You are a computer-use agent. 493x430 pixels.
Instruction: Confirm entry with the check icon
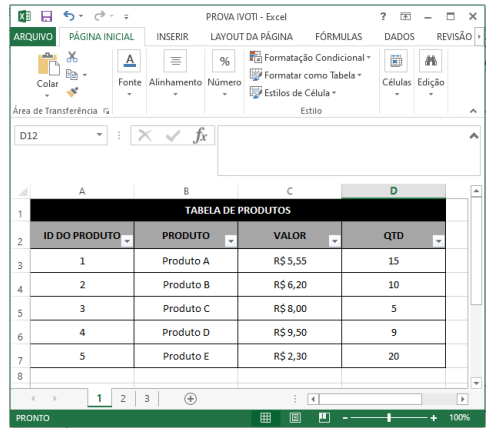point(173,136)
